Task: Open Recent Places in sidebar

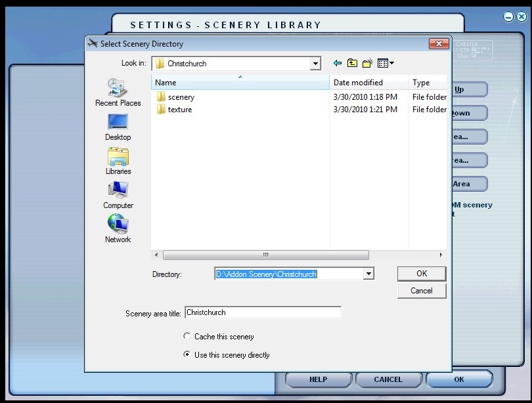Action: click(118, 92)
